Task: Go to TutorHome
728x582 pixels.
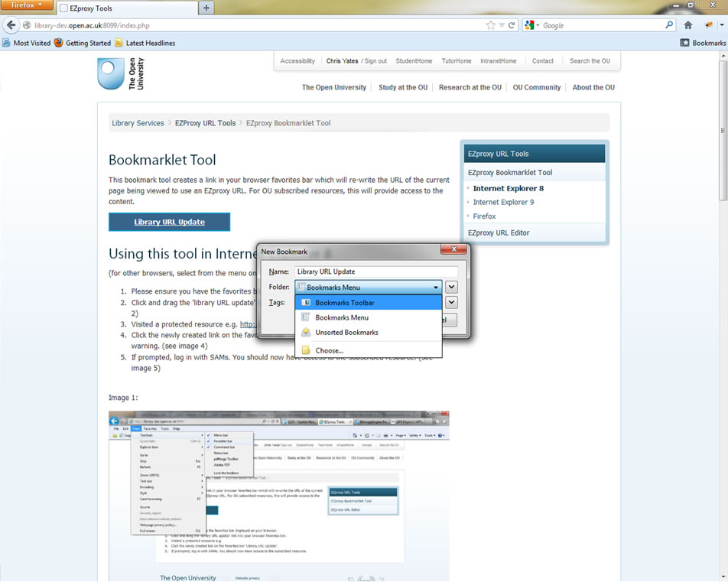Action: point(457,61)
